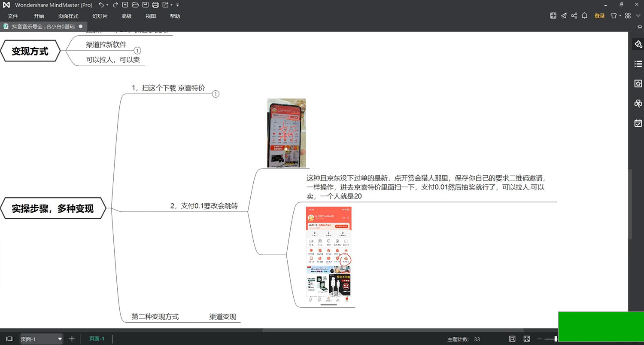Open the 页面样式 ribbon tab
This screenshot has height=345, width=644.
[x=68, y=16]
